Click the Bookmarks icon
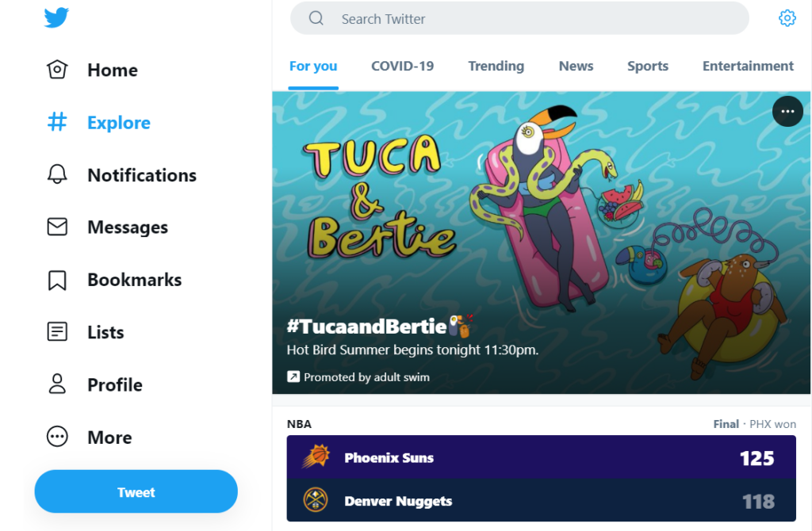The width and height of the screenshot is (812, 531). (x=57, y=280)
